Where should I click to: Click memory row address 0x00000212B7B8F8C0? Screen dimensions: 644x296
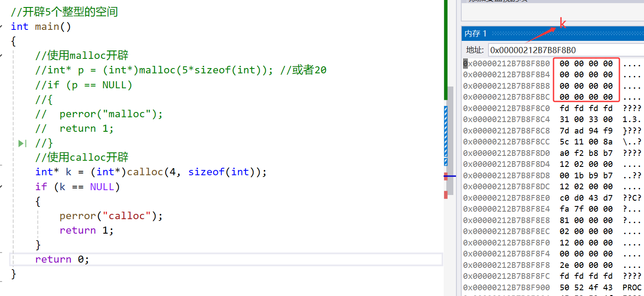[x=507, y=108]
